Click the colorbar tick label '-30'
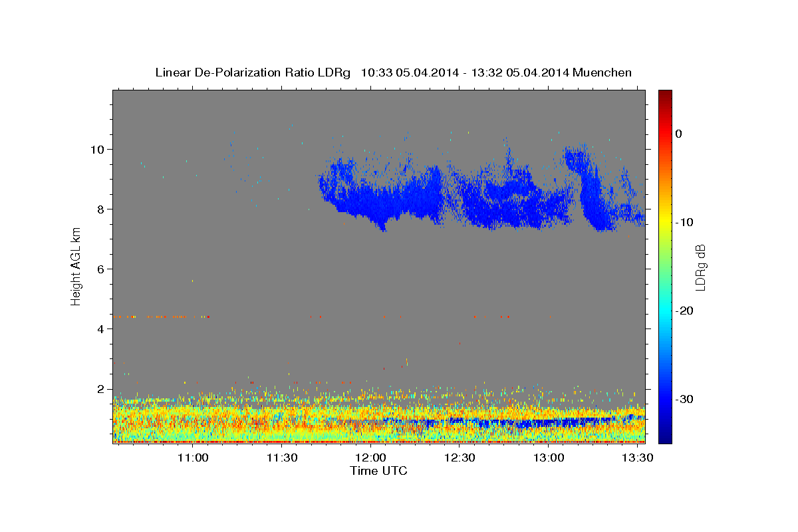798x532 pixels. coord(684,399)
